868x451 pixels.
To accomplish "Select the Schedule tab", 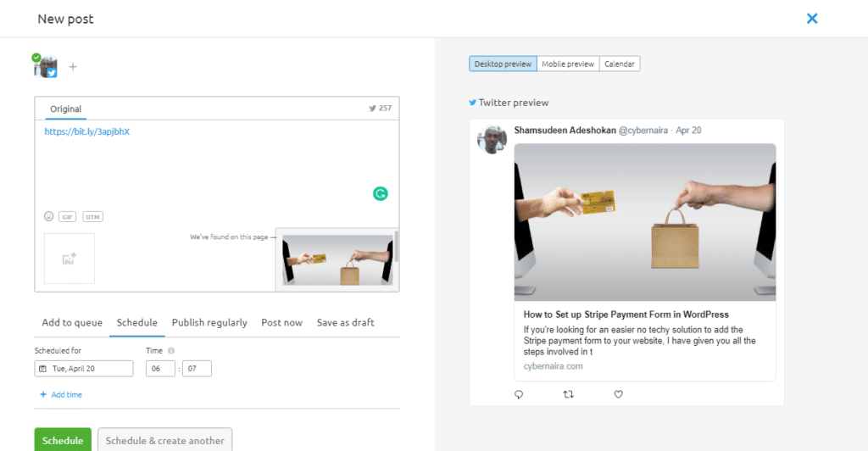I will 136,323.
